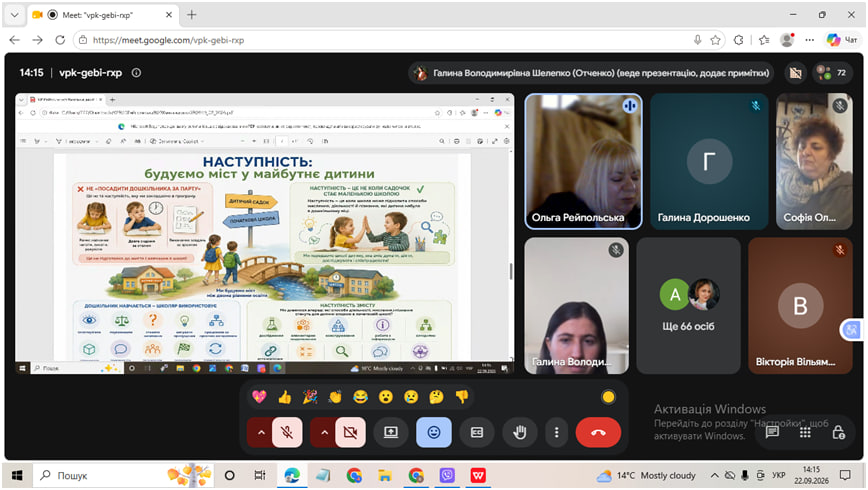Open Windows Start menu
Screen dimensions: 868x490
[17, 475]
